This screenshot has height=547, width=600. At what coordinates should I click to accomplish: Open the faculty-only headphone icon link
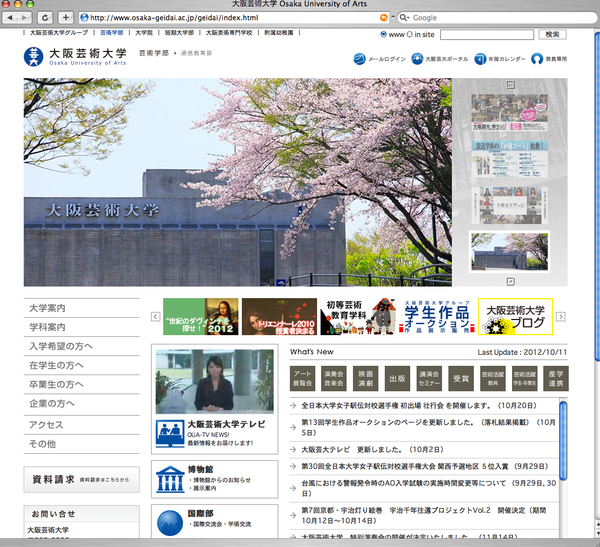[537, 59]
